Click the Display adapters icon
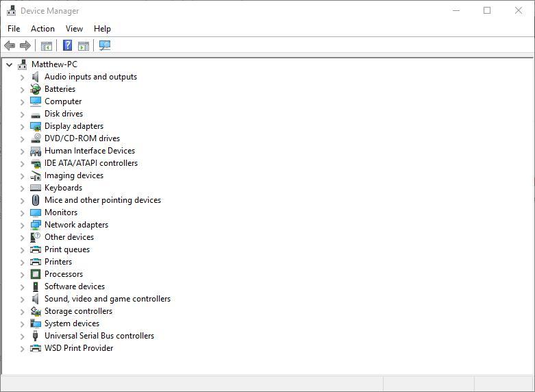This screenshot has height=392, width=535. (x=36, y=126)
